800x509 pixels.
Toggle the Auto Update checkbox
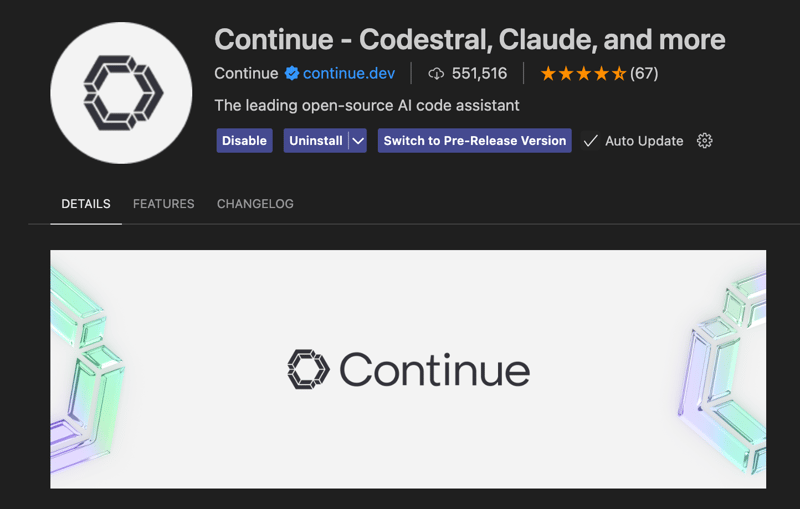pyautogui.click(x=590, y=141)
